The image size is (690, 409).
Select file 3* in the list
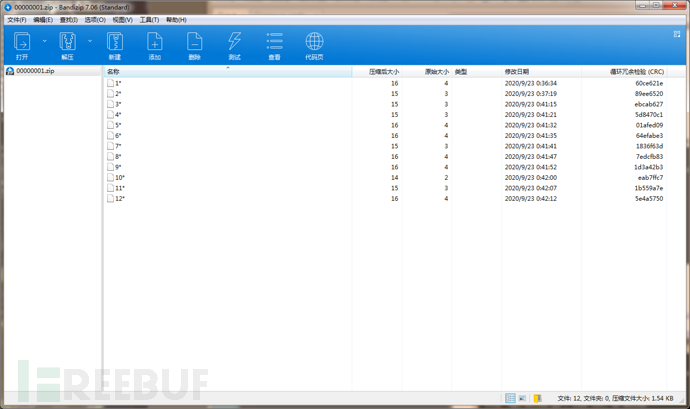(x=118, y=104)
